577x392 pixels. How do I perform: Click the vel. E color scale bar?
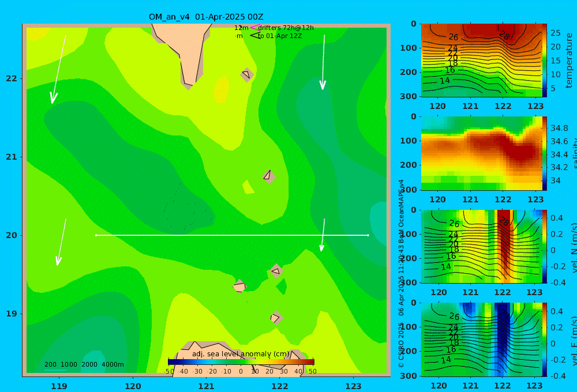545,340
